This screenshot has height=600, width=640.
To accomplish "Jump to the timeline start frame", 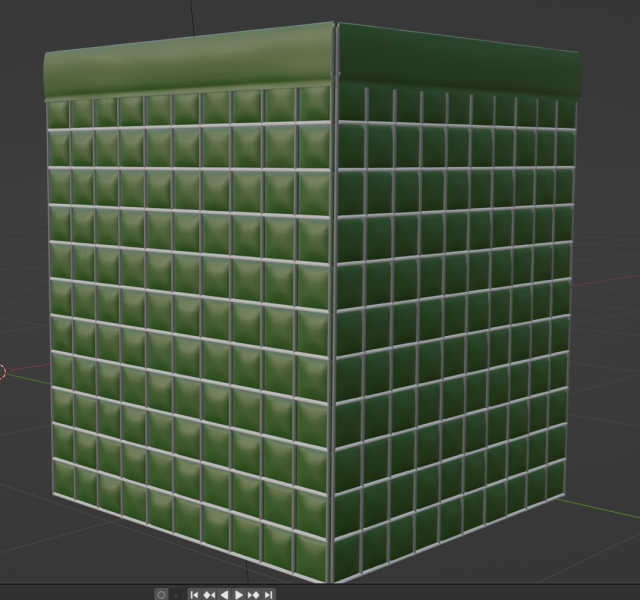I will coord(195,594).
